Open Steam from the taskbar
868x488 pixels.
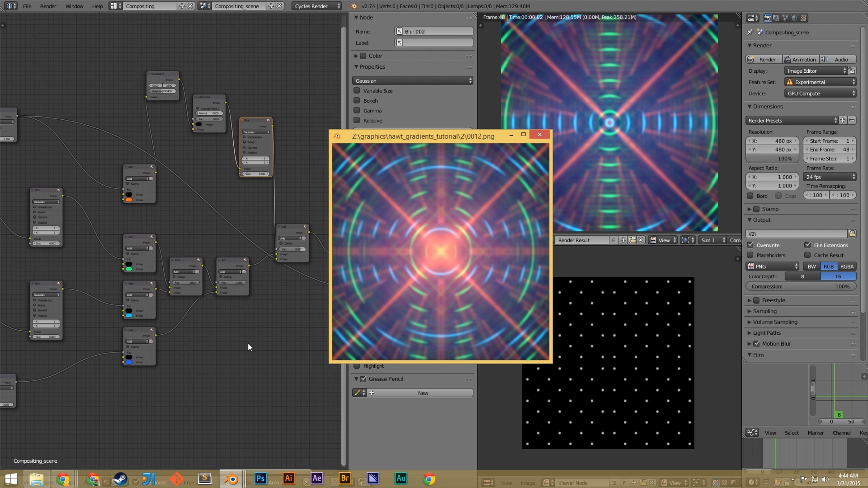click(120, 479)
